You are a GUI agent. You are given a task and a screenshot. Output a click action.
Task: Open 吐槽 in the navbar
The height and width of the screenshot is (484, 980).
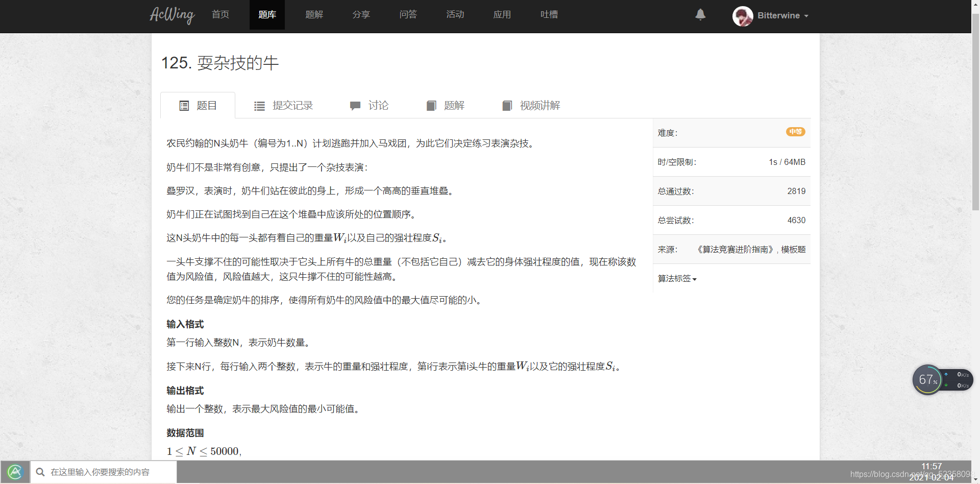pos(549,15)
